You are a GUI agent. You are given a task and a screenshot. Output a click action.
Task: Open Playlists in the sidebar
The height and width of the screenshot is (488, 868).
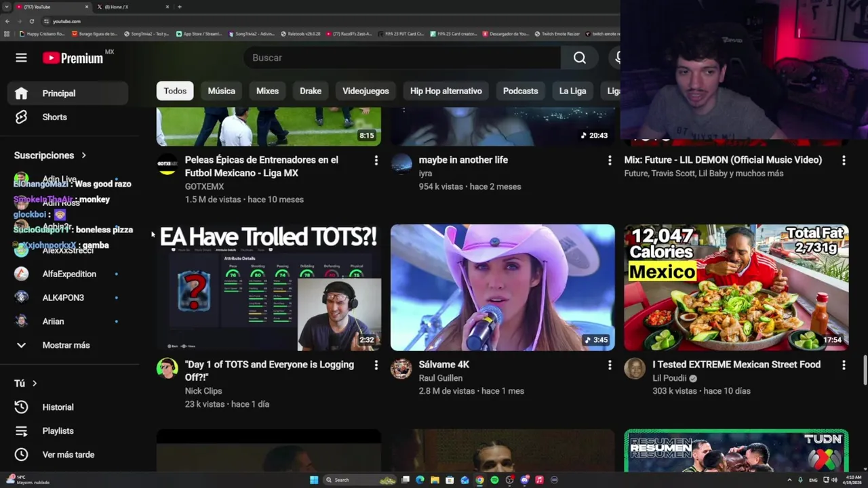67,431
